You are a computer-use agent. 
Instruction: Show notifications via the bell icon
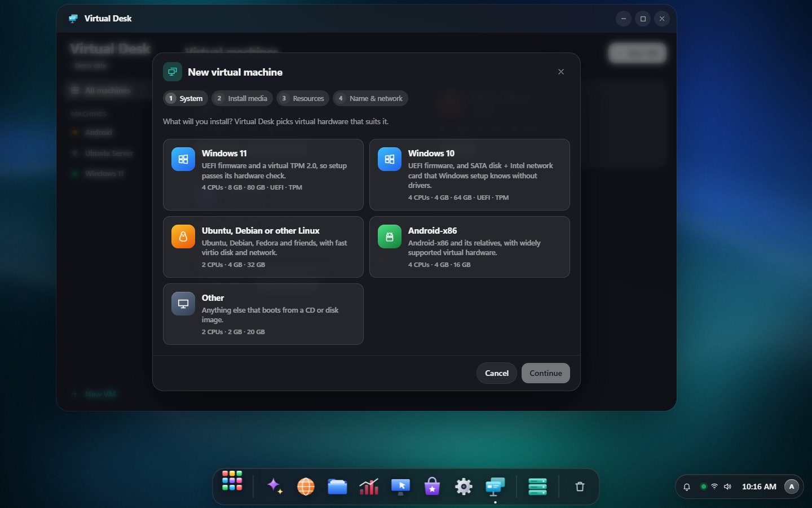point(687,487)
